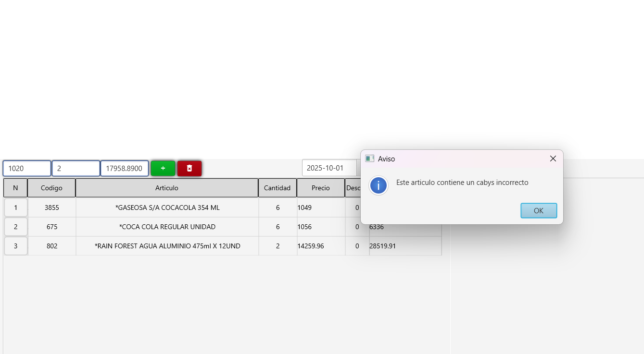Sort by the Codigo column header

pyautogui.click(x=51, y=188)
